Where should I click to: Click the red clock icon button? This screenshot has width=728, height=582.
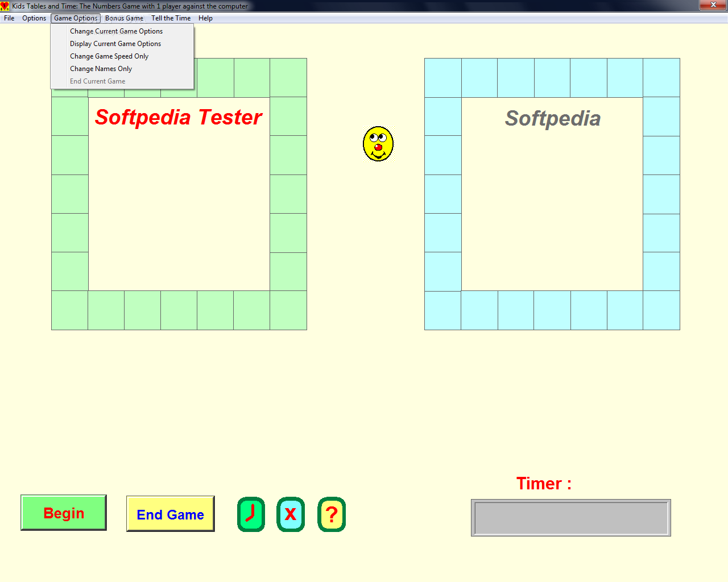pyautogui.click(x=251, y=514)
